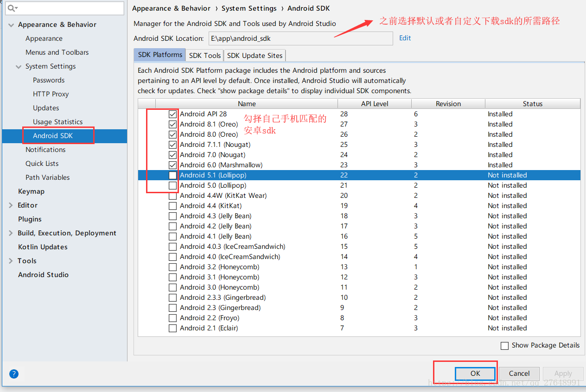
Task: Check the Android 2.1 (Eclair) checkbox
Action: [x=173, y=328]
